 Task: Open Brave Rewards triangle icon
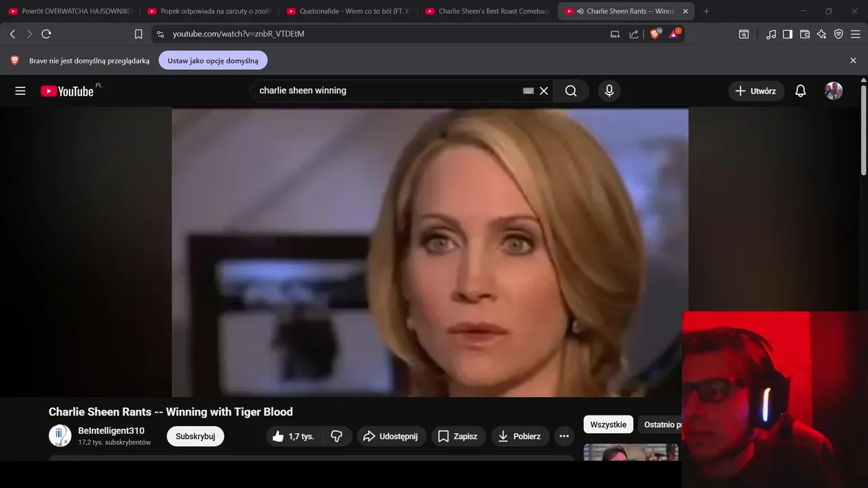pyautogui.click(x=675, y=33)
